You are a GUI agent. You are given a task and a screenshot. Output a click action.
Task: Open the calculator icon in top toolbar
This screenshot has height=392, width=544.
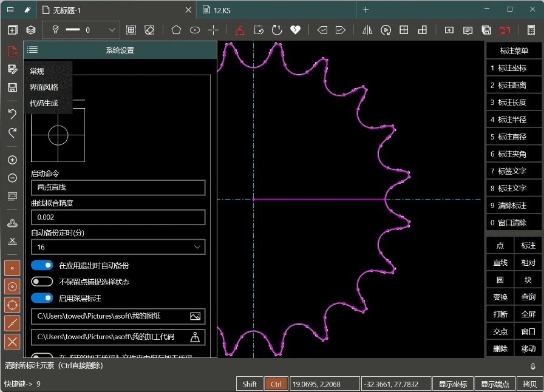click(x=531, y=30)
